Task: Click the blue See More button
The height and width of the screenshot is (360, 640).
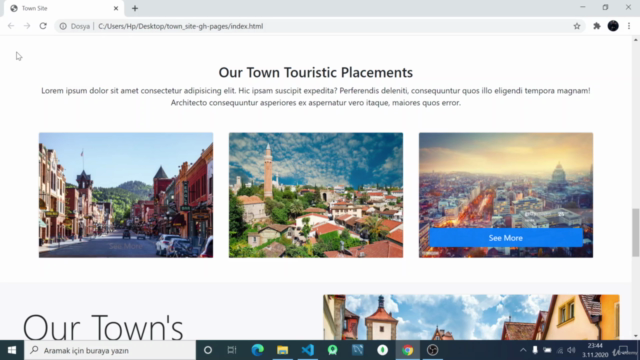Action: point(506,238)
